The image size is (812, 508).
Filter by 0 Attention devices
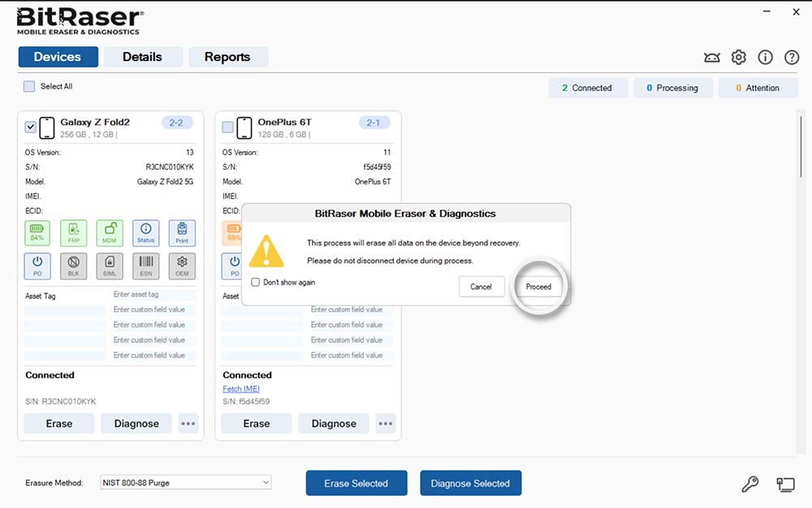[758, 88]
